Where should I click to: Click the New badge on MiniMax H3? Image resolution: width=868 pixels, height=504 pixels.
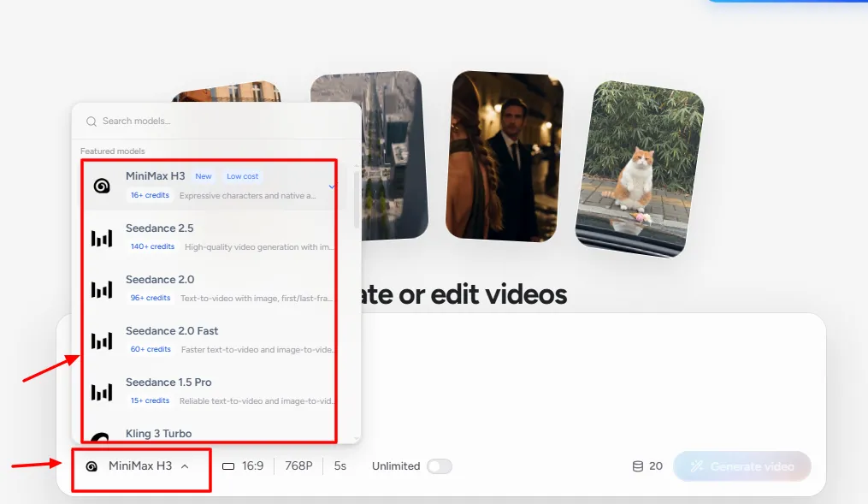click(204, 176)
